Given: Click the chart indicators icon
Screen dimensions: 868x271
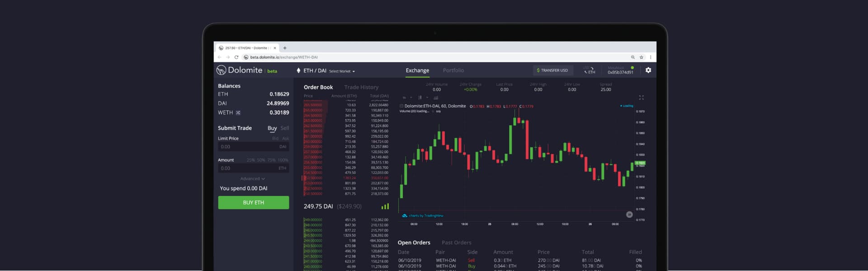Looking at the screenshot, I should coord(436,98).
